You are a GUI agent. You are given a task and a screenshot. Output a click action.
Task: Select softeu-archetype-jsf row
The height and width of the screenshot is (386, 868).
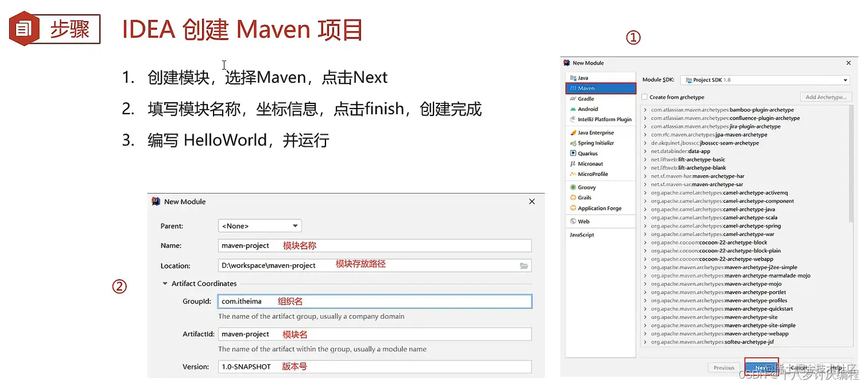tap(744, 342)
